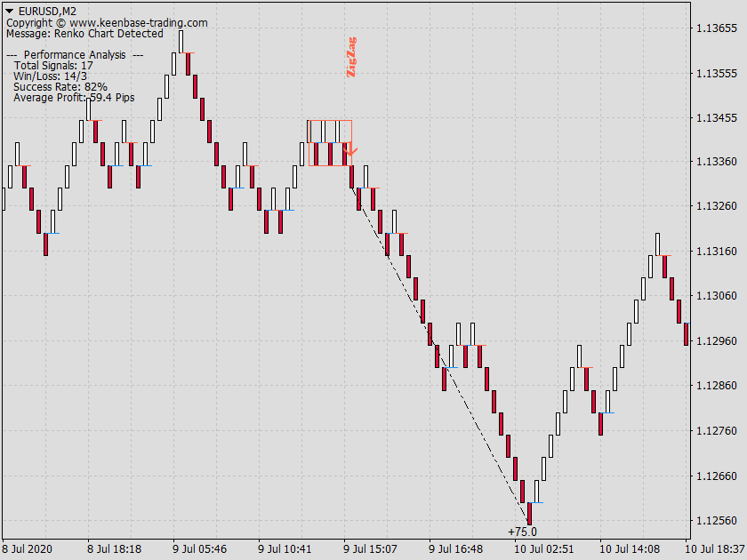Collapse the EURUSD,M2 chart header triangle

9,10
